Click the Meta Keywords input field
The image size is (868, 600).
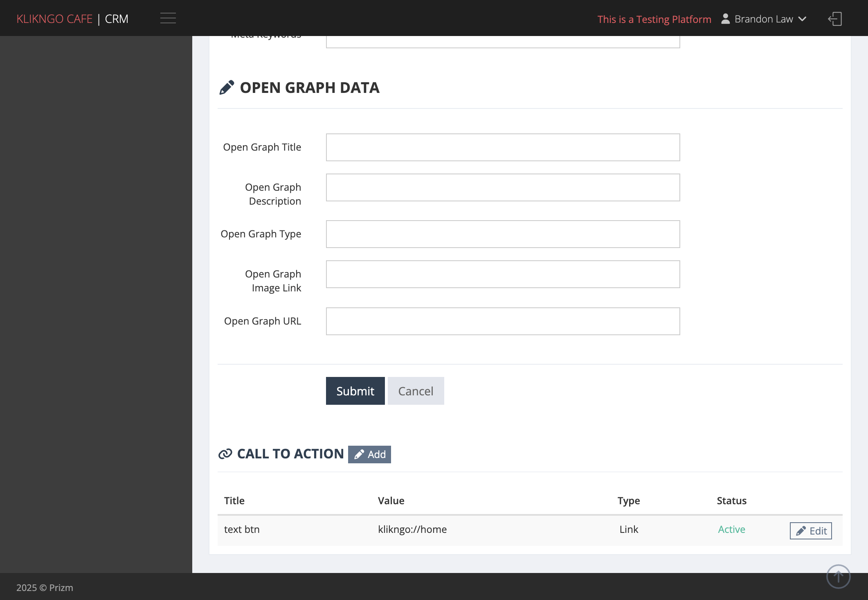point(503,42)
